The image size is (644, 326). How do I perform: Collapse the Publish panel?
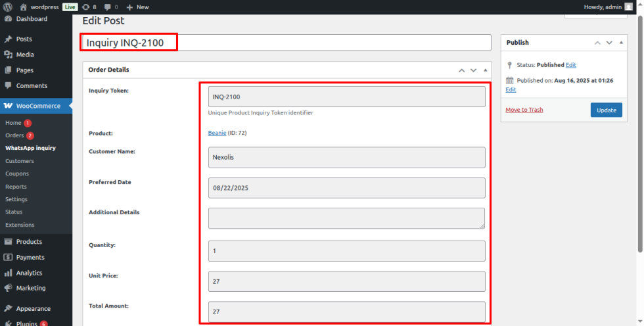622,42
